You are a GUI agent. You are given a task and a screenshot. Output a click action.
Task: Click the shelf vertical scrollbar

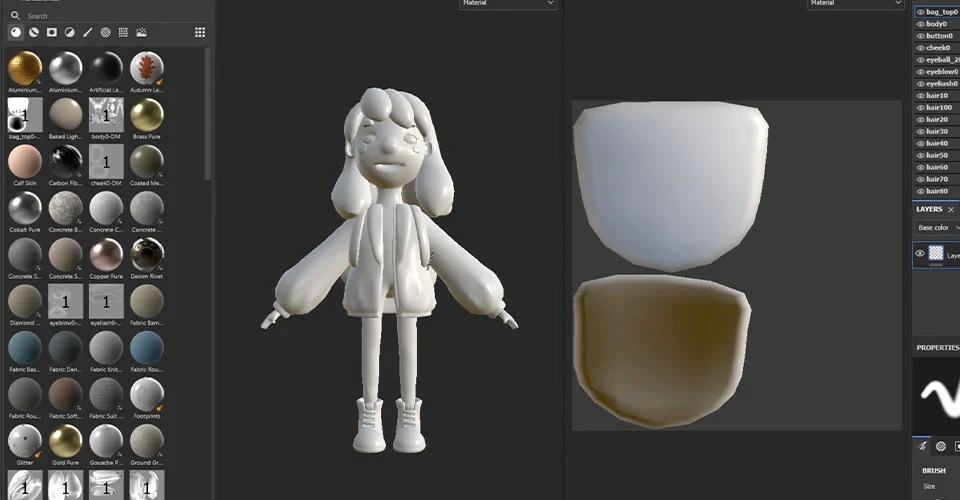point(208,113)
